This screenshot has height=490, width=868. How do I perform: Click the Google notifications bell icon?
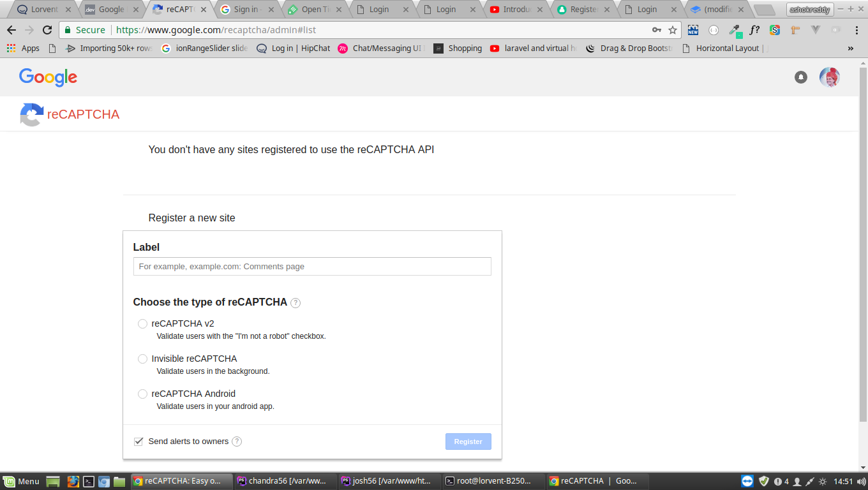click(800, 77)
